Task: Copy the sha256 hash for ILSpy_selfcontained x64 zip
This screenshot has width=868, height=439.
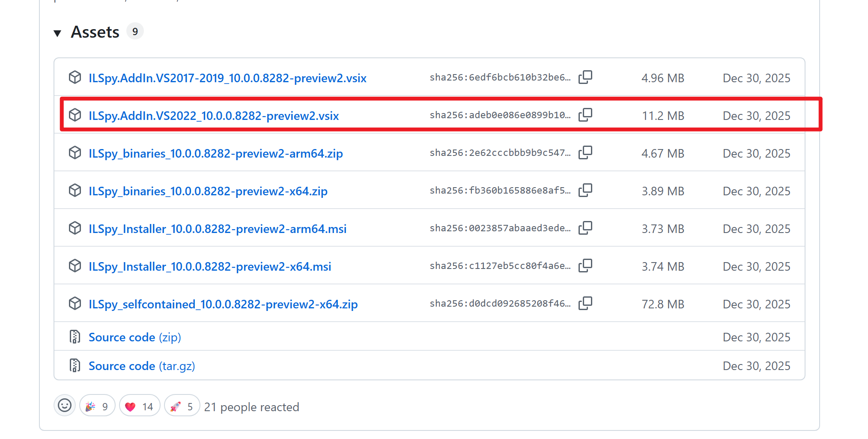Action: click(x=585, y=304)
